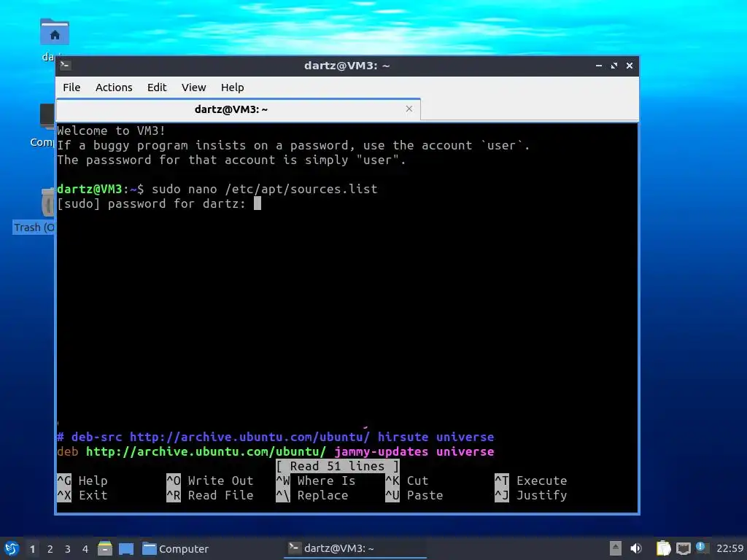The image size is (747, 560).
Task: Click the ^O Write Out shortcut label
Action: click(x=210, y=481)
